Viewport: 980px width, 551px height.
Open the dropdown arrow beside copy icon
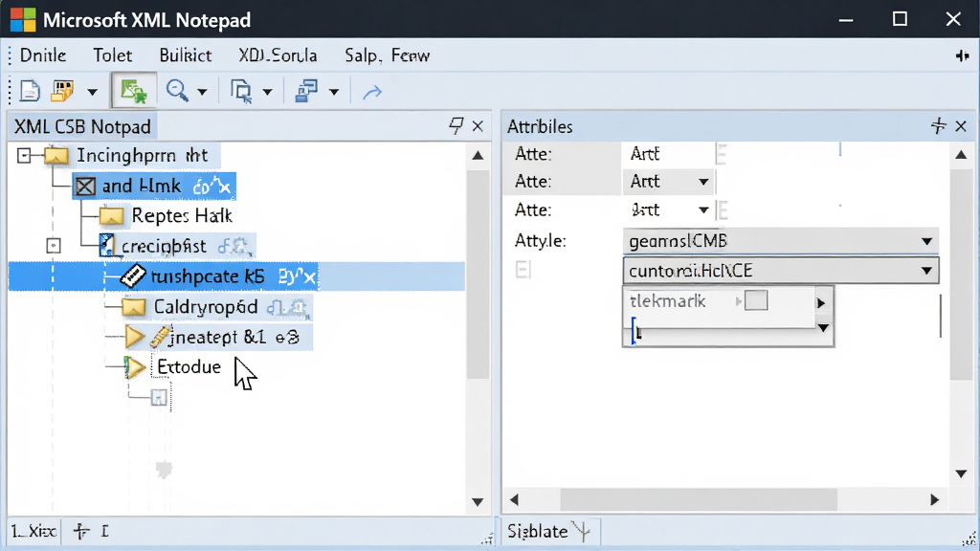click(268, 93)
